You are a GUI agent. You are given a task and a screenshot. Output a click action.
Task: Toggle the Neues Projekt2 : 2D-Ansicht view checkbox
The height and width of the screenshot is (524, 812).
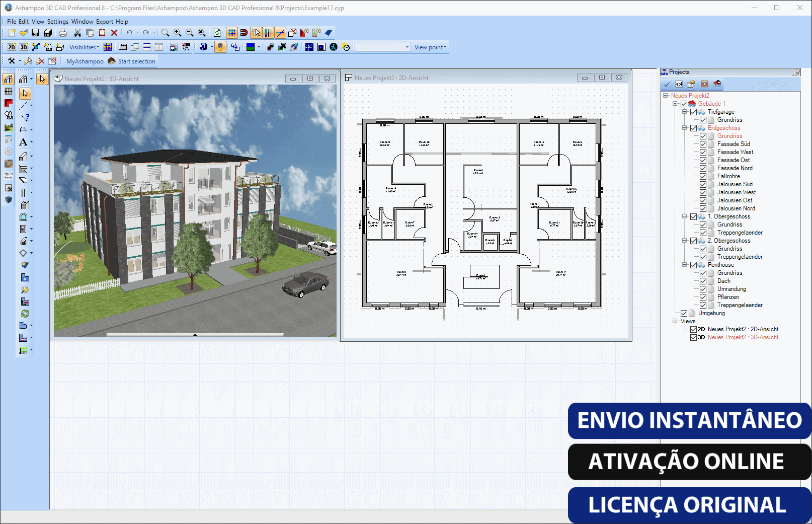[693, 329]
